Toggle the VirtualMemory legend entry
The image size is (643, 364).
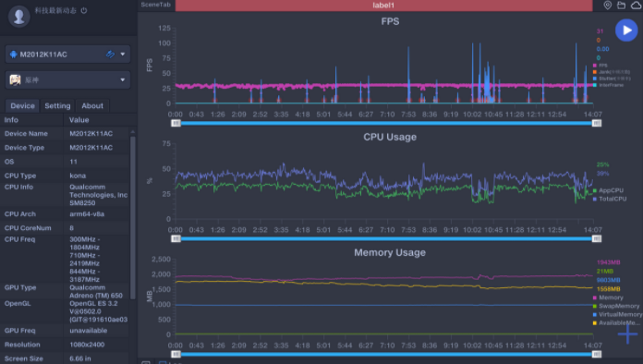[x=617, y=314]
